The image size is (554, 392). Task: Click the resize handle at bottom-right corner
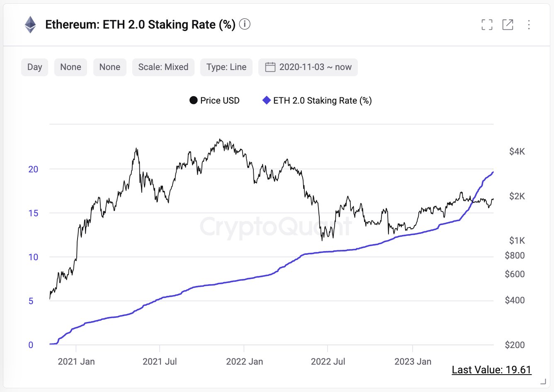point(543,381)
